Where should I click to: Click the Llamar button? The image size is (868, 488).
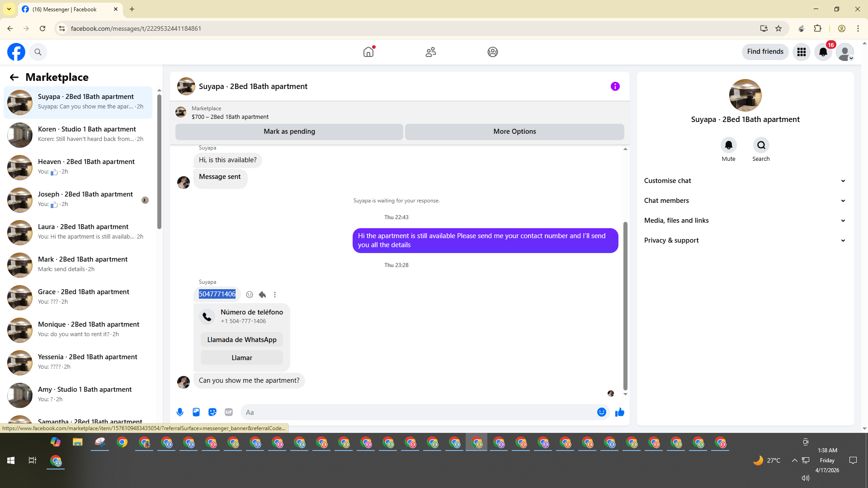click(242, 358)
